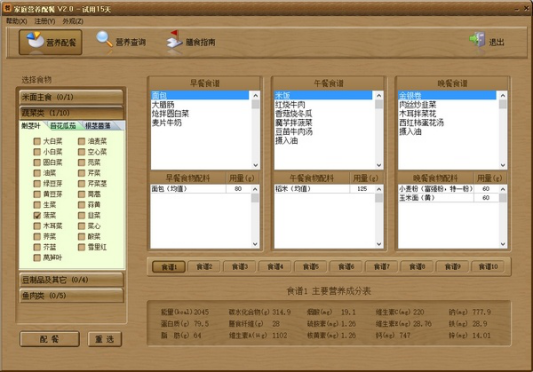Click the 配餐 button
The height and width of the screenshot is (372, 533).
coord(50,339)
